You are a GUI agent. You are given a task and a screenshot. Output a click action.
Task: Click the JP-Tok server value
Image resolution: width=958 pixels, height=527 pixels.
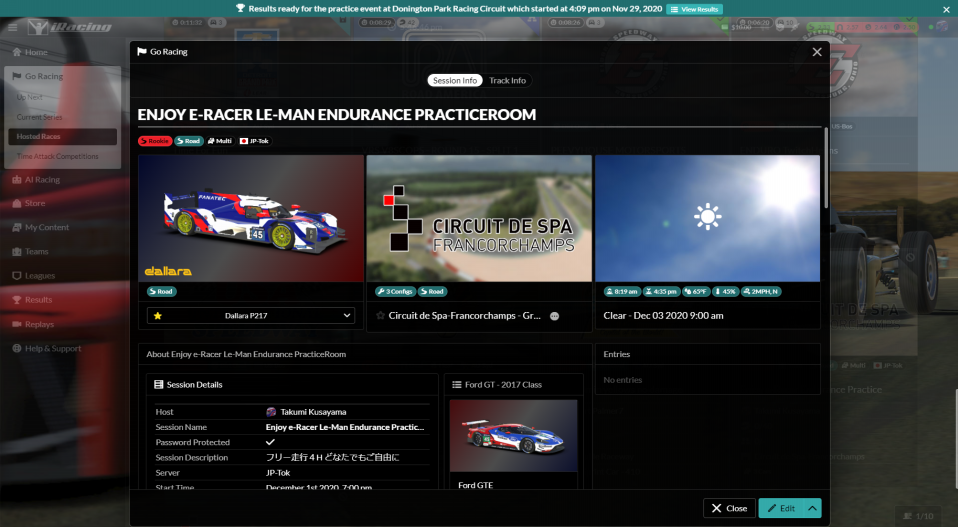coord(278,473)
